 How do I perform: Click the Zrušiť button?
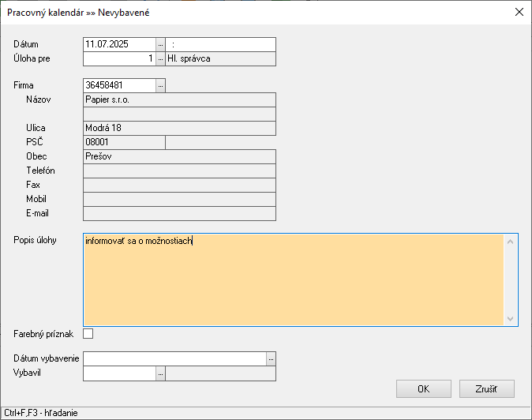click(x=486, y=388)
